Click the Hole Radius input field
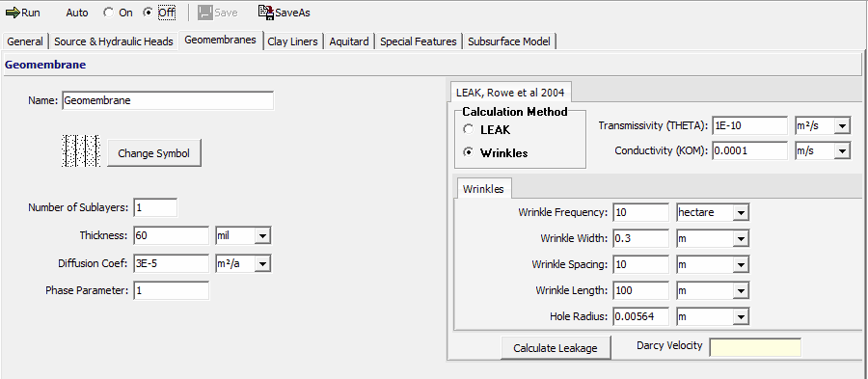The width and height of the screenshot is (868, 379). [641, 316]
